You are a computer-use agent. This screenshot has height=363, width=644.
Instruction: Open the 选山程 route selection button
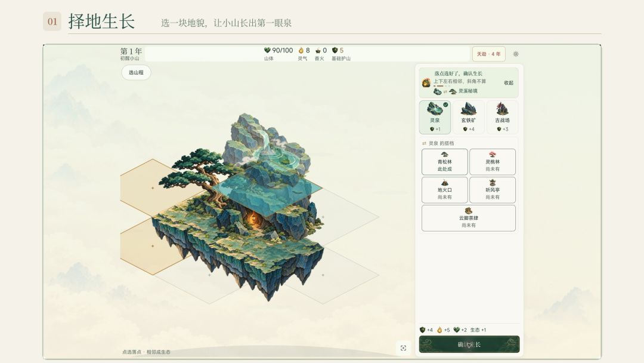pyautogui.click(x=136, y=72)
